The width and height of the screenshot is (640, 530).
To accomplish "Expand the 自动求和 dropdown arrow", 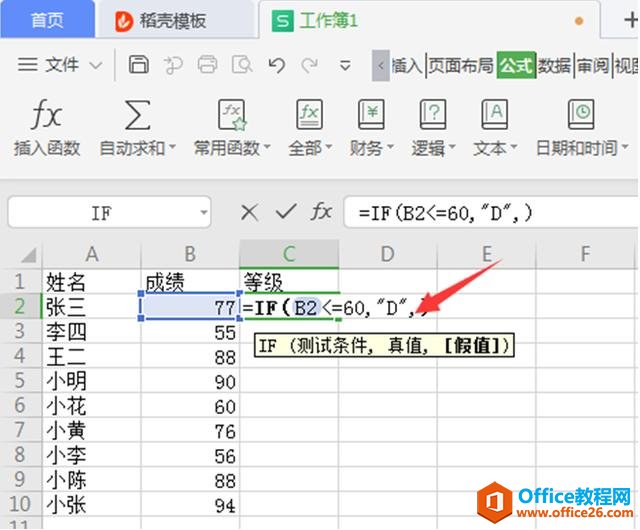I will pos(172,147).
